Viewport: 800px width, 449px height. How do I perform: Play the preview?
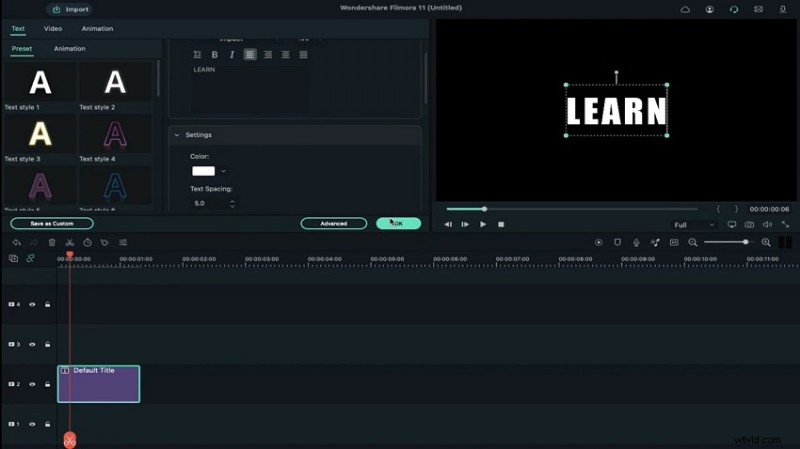click(x=483, y=224)
